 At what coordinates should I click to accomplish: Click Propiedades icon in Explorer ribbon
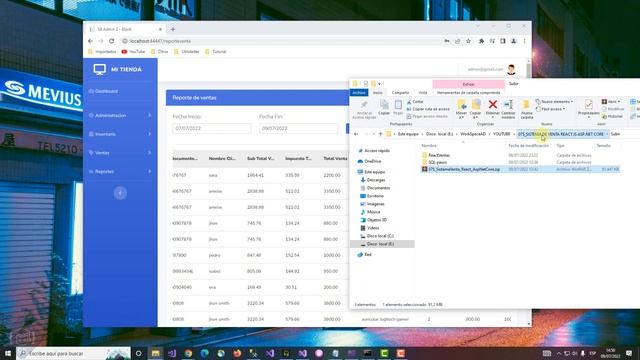tap(589, 104)
